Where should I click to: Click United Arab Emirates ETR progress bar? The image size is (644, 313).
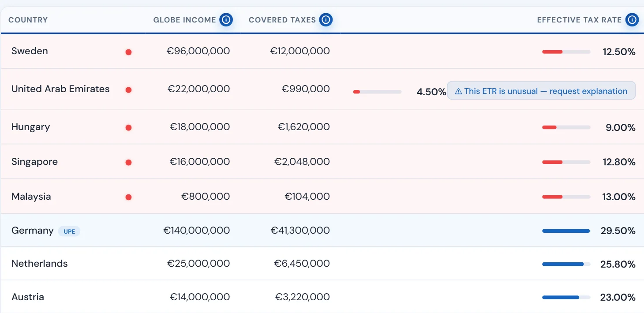(x=378, y=92)
